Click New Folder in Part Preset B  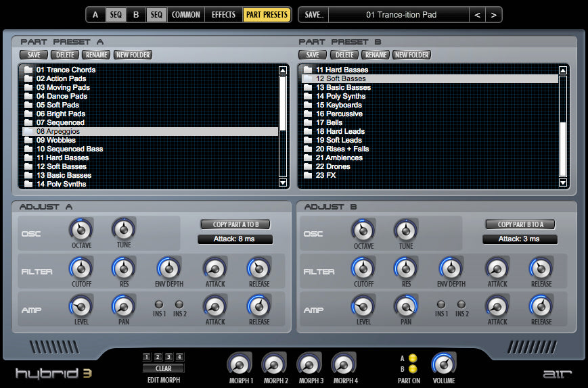click(411, 55)
